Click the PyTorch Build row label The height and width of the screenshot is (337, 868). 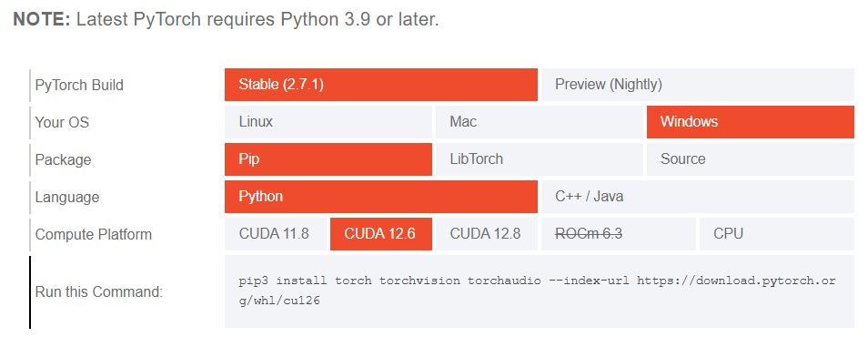tap(79, 86)
